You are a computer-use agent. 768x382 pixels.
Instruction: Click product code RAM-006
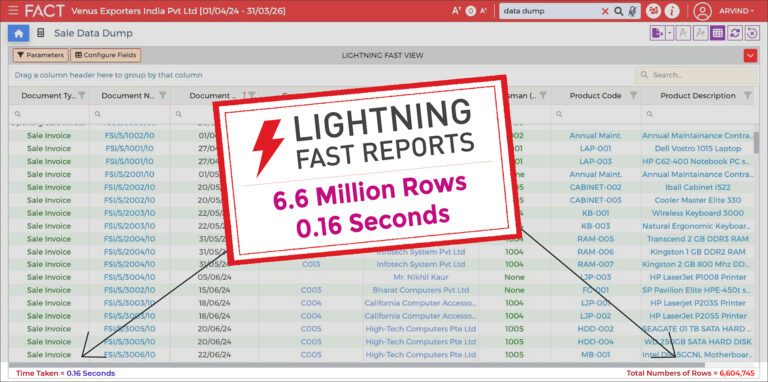click(x=596, y=251)
